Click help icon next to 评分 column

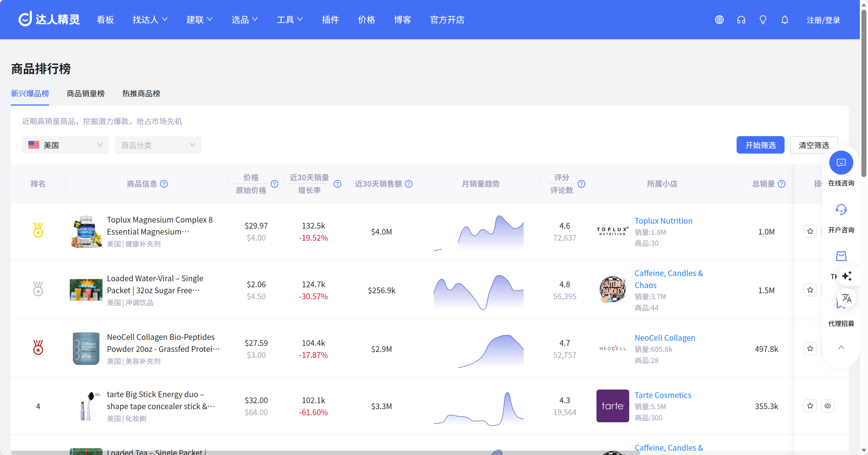tap(581, 184)
